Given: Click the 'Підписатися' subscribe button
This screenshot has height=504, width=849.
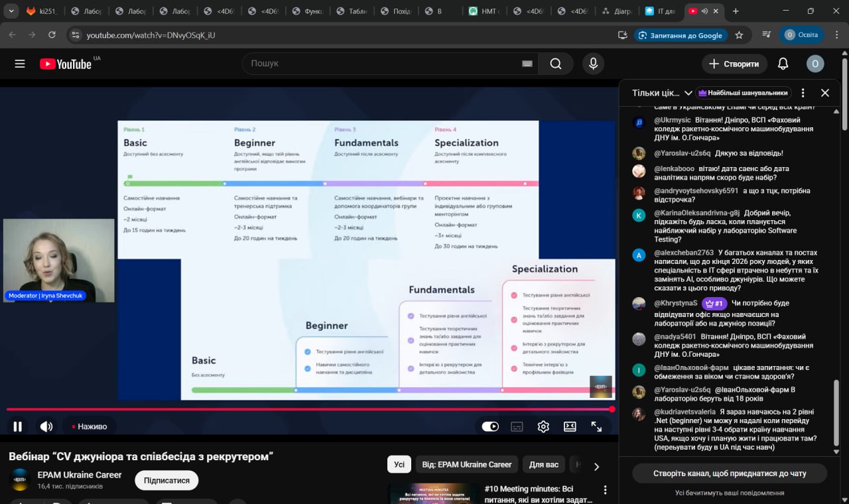Looking at the screenshot, I should (166, 480).
